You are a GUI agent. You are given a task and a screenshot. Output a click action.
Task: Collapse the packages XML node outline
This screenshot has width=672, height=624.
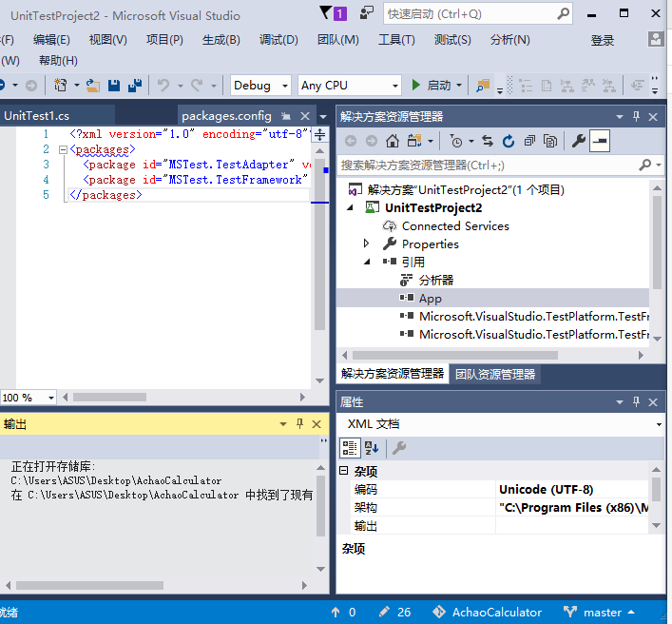[x=63, y=149]
